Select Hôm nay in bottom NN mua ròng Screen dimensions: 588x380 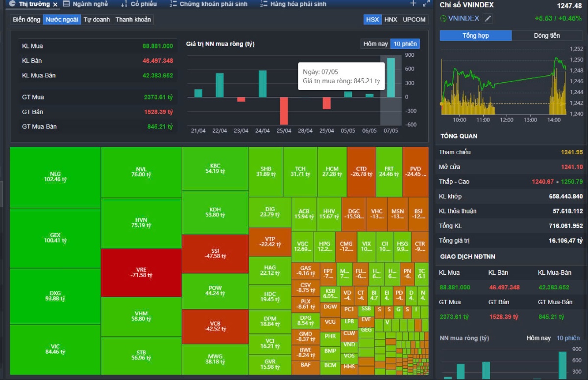click(539, 338)
